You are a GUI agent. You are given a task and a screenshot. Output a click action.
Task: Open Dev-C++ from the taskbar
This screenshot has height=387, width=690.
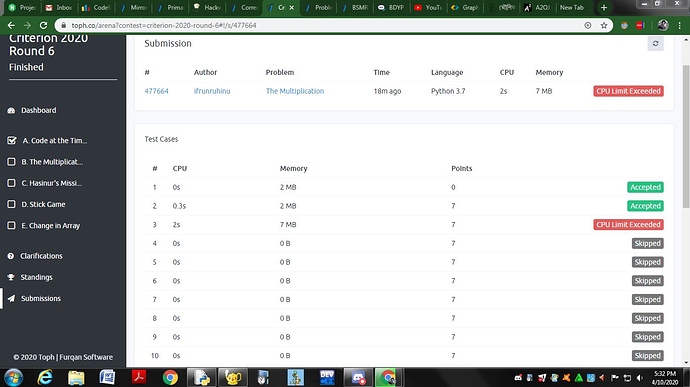point(327,378)
